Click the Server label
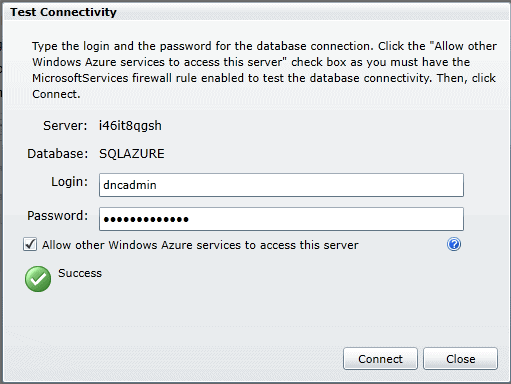The image size is (511, 384). pyautogui.click(x=65, y=126)
